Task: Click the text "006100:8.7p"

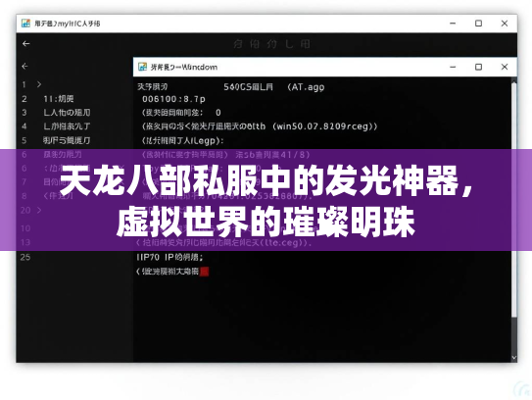Action: click(173, 99)
